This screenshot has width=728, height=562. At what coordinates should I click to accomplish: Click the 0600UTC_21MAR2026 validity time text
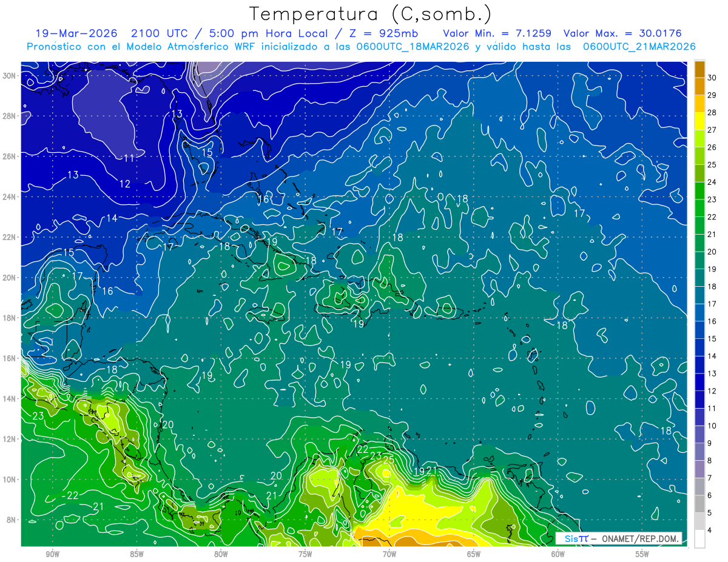pyautogui.click(x=639, y=47)
